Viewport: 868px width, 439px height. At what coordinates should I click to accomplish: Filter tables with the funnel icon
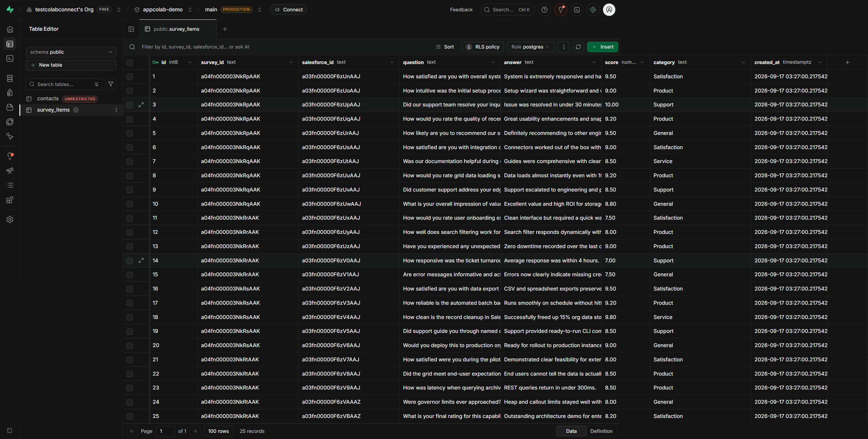[x=111, y=84]
